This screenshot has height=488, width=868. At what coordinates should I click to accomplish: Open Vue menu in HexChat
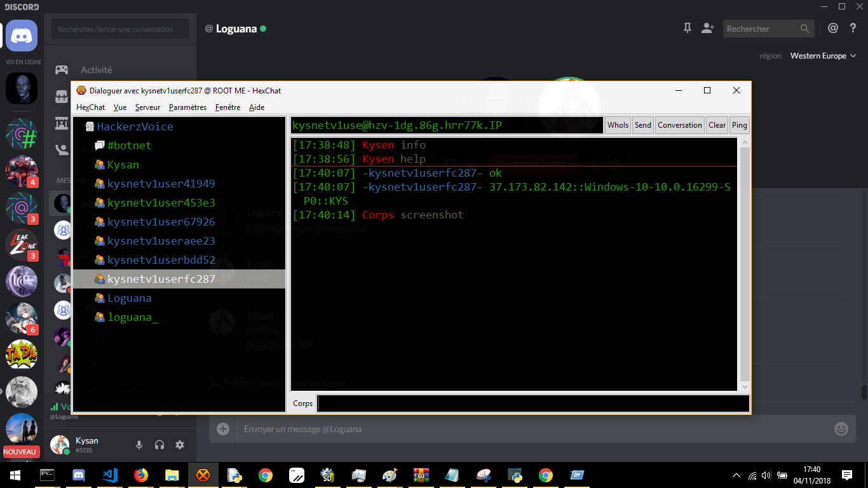(x=120, y=107)
